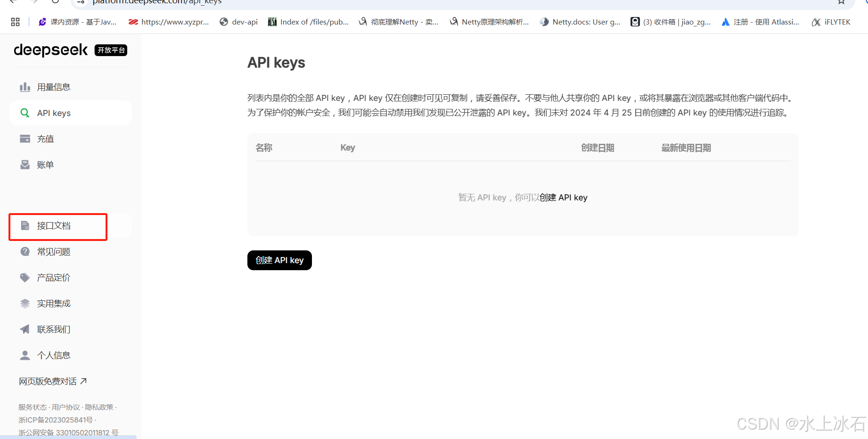
Task: Click the 开放平台 badge beside logo
Action: click(x=111, y=50)
